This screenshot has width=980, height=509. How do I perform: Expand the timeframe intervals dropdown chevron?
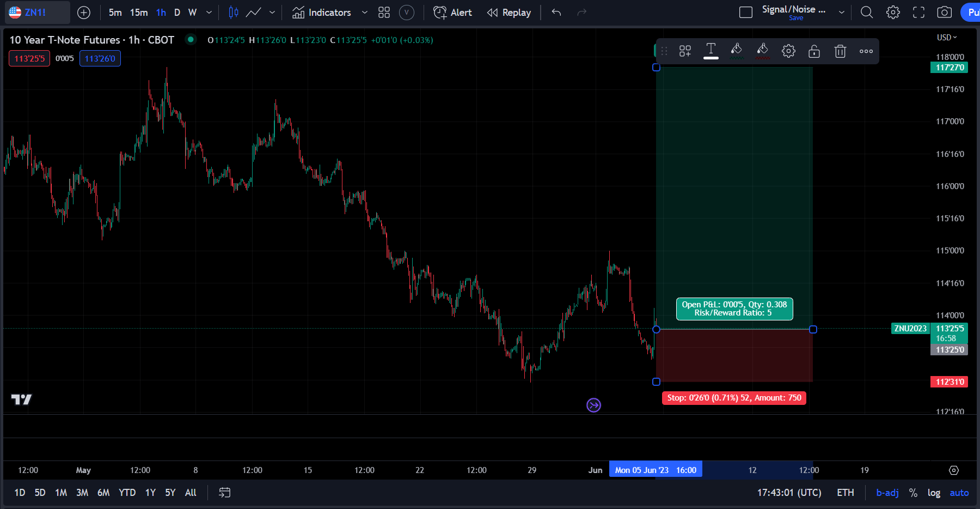[x=208, y=12]
